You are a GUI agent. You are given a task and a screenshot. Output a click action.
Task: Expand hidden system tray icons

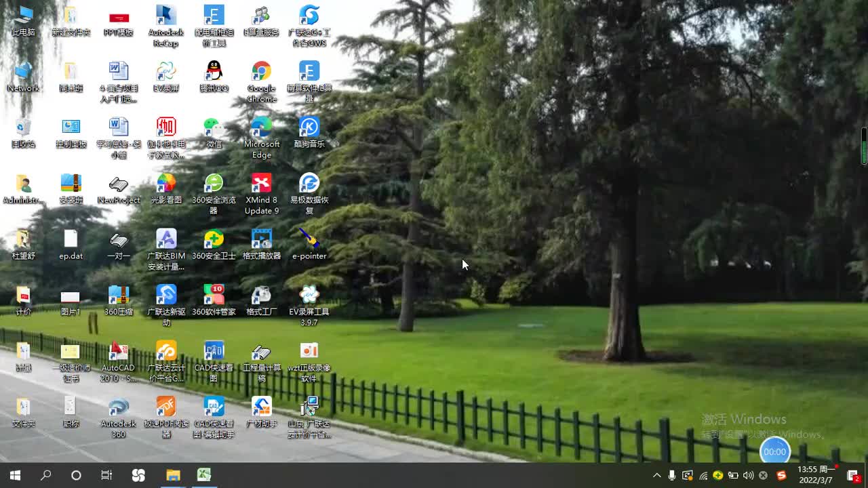click(x=656, y=475)
